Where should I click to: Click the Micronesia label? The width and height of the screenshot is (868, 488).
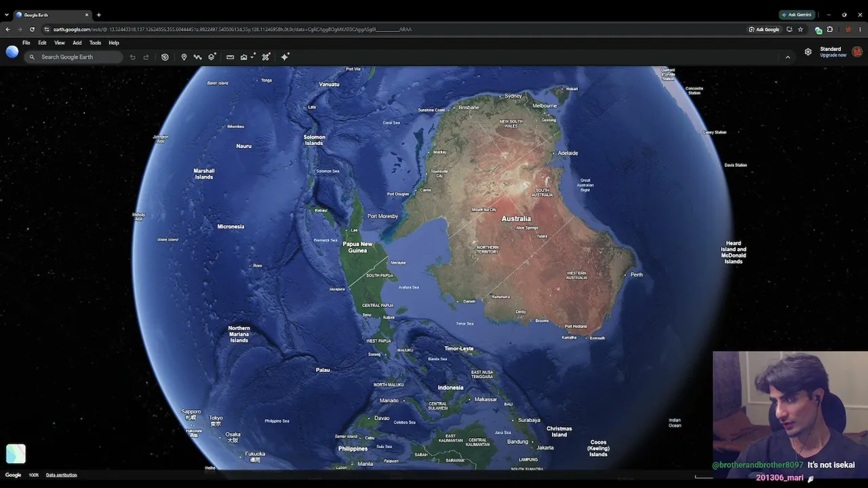coord(231,226)
